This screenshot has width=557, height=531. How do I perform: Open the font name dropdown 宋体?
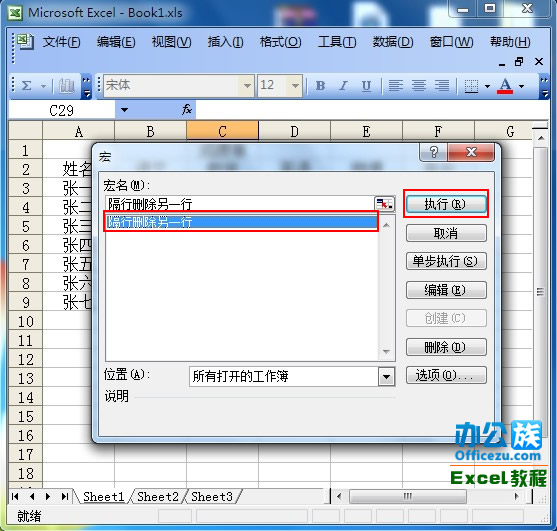click(247, 86)
